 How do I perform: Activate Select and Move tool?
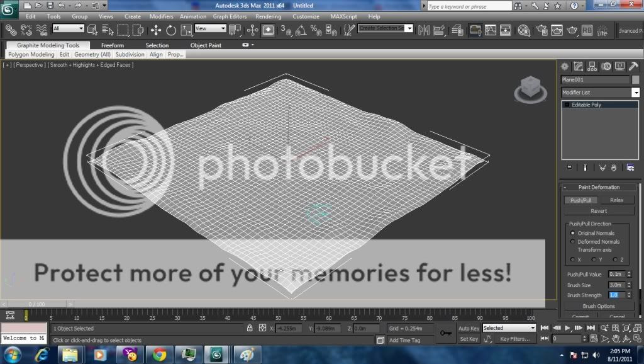(156, 30)
